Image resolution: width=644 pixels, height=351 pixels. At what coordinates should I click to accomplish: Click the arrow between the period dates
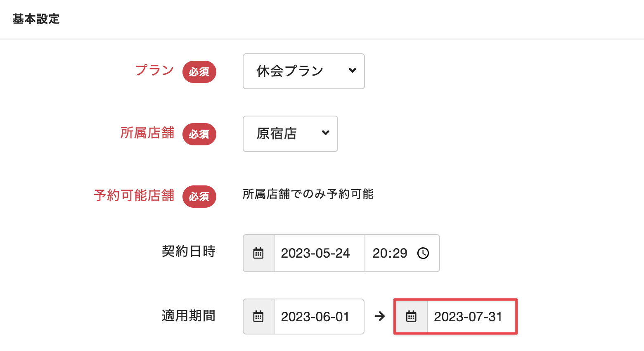(379, 317)
